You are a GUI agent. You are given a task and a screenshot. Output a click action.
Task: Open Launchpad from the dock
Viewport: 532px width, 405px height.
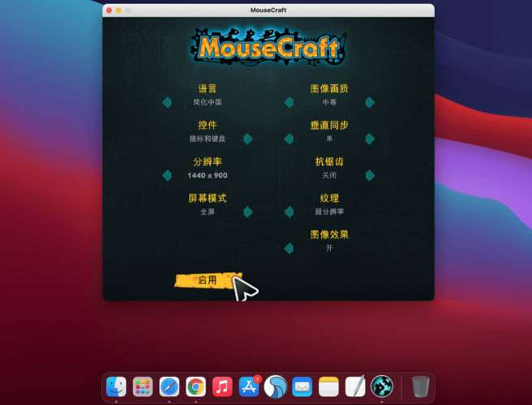pyautogui.click(x=143, y=386)
